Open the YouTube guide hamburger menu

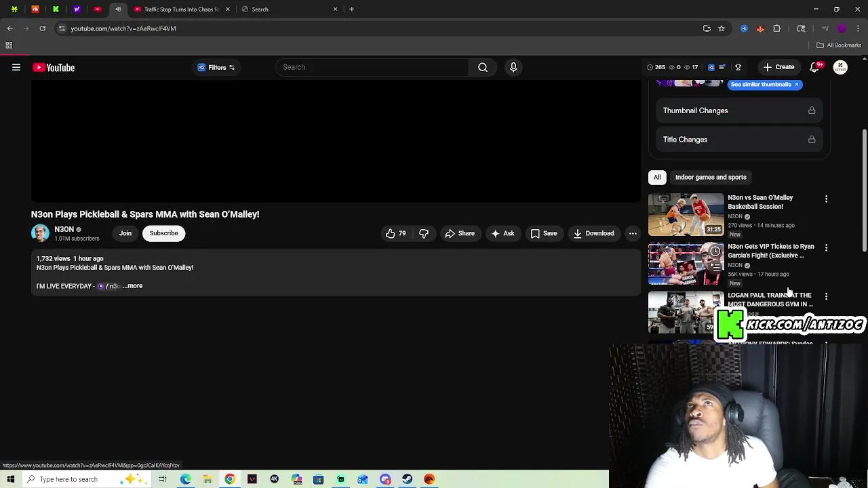tap(16, 67)
